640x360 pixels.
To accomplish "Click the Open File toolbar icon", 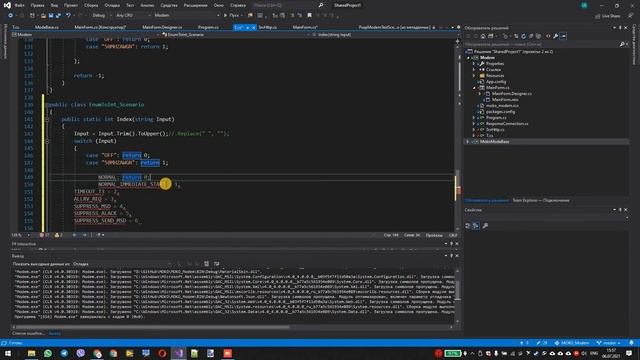I will pos(43,16).
